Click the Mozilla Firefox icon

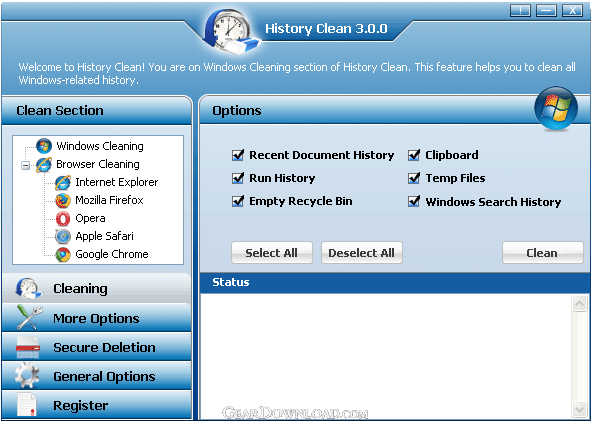click(63, 200)
